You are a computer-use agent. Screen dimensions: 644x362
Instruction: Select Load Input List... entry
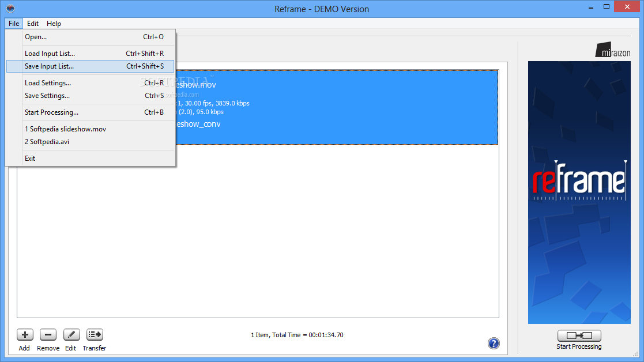(x=91, y=54)
